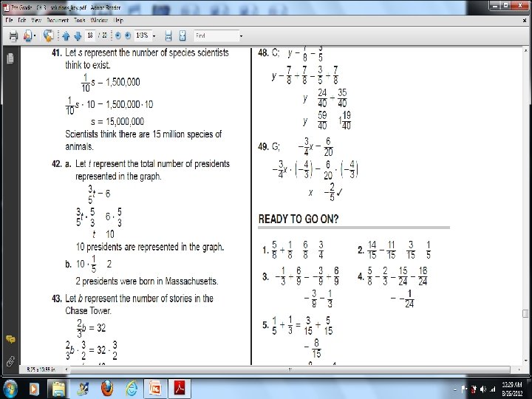Open the collaborate icon's dropdown arrow

(35, 36)
